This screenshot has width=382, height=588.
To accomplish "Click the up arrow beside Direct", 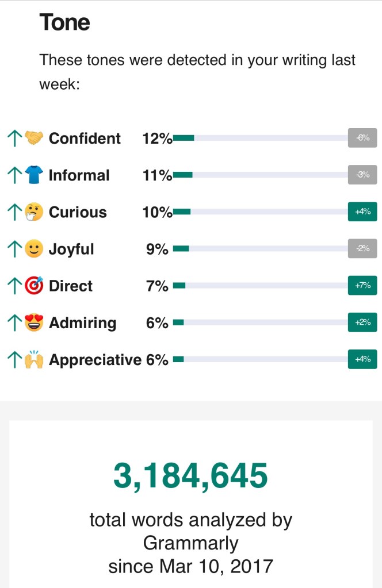I will pyautogui.click(x=14, y=286).
